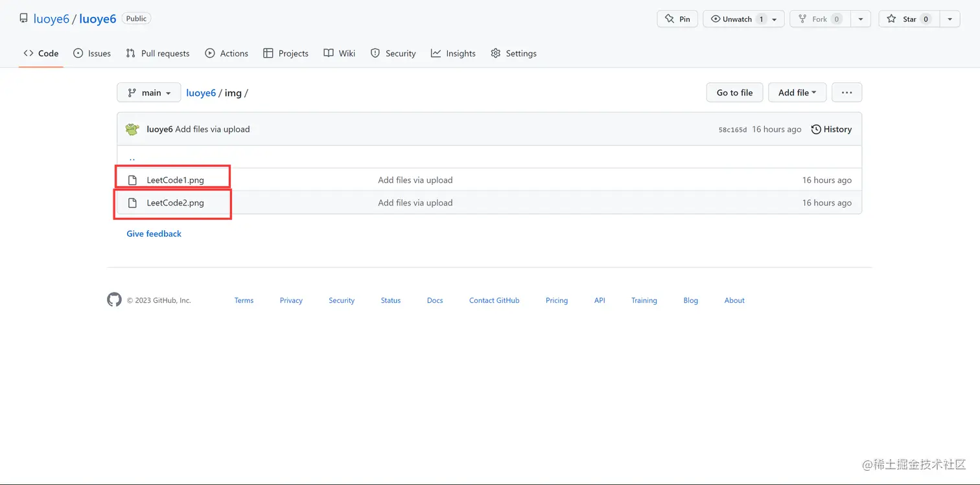Go to the Pull requests tab

tap(157, 53)
